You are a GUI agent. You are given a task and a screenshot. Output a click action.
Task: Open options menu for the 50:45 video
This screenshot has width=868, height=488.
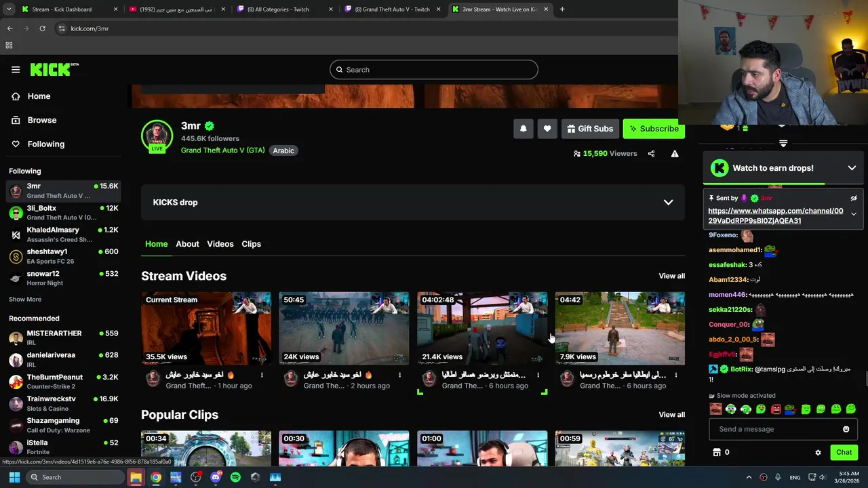click(399, 375)
